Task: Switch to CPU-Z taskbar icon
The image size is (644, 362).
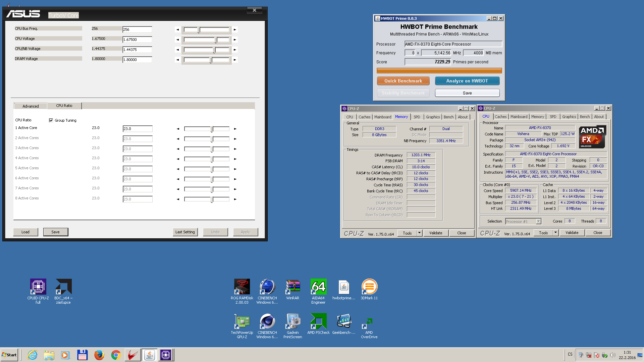Action: pyautogui.click(x=166, y=355)
